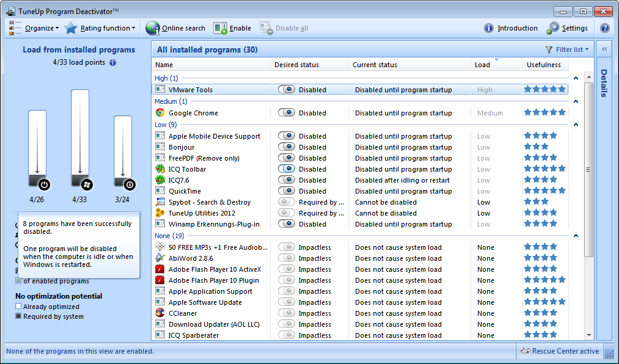Click the QuickTime program icon
The image size is (619, 364).
tap(159, 191)
